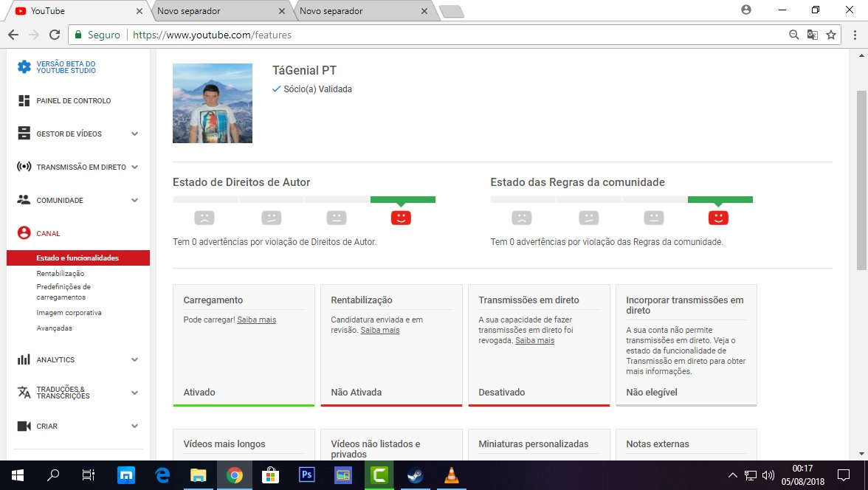Click the Gestor de Vídeos icon
The height and width of the screenshot is (490, 868).
24,134
